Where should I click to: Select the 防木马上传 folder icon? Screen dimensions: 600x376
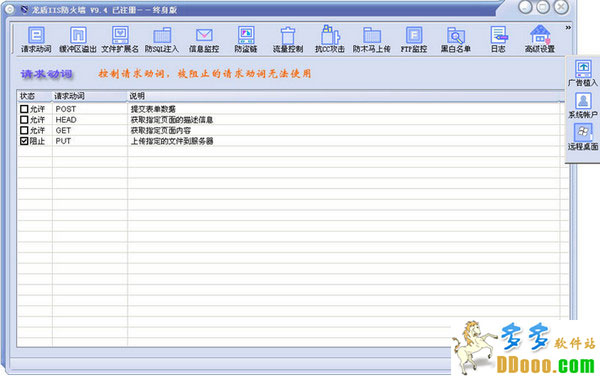click(x=372, y=39)
